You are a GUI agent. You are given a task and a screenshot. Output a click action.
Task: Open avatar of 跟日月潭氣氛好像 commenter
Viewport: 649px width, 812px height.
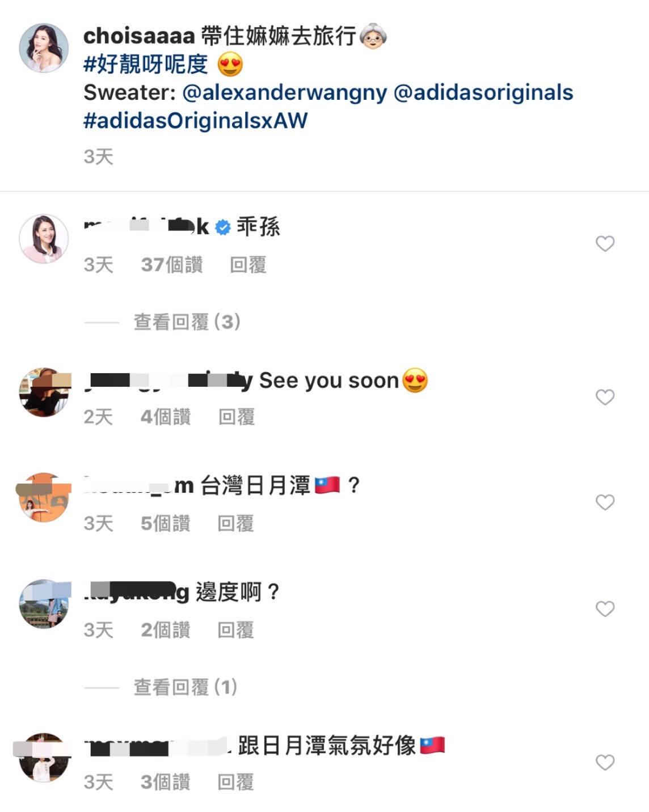tap(44, 757)
